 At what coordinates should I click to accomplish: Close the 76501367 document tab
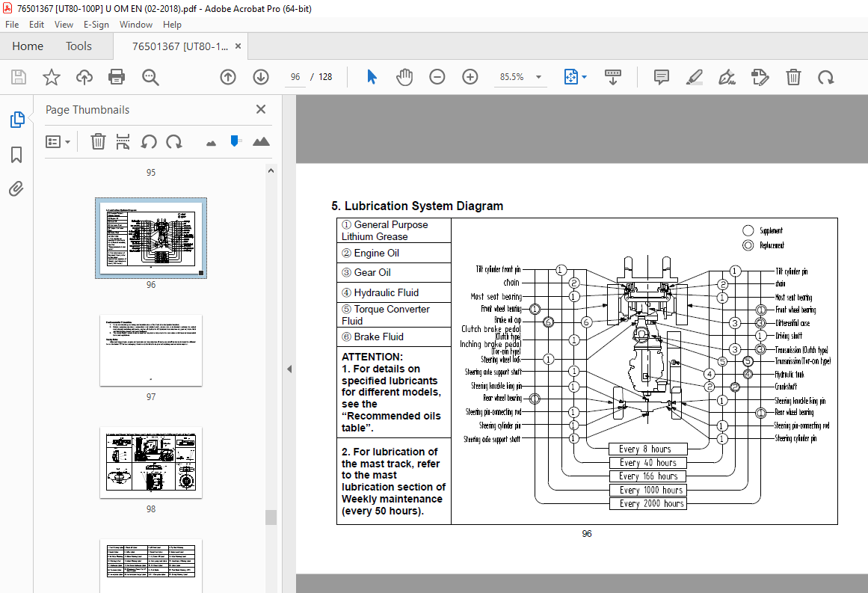[x=238, y=46]
